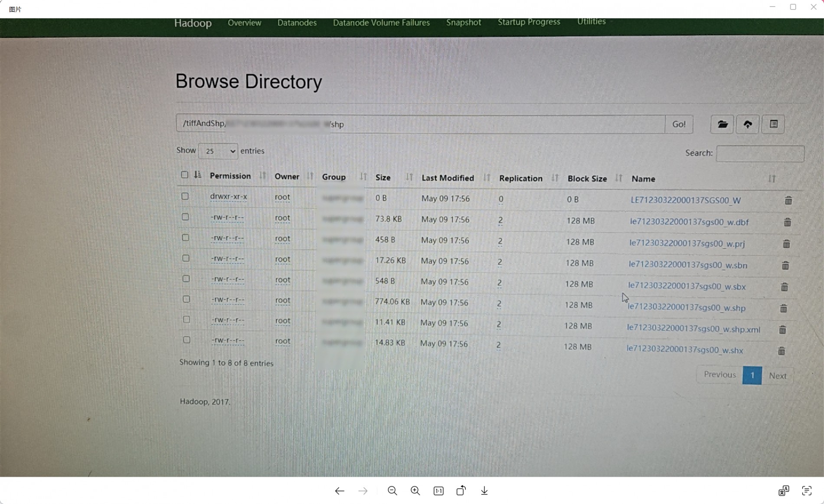Click trash icon for le71230322000137sgs00_w.prj

coord(787,244)
